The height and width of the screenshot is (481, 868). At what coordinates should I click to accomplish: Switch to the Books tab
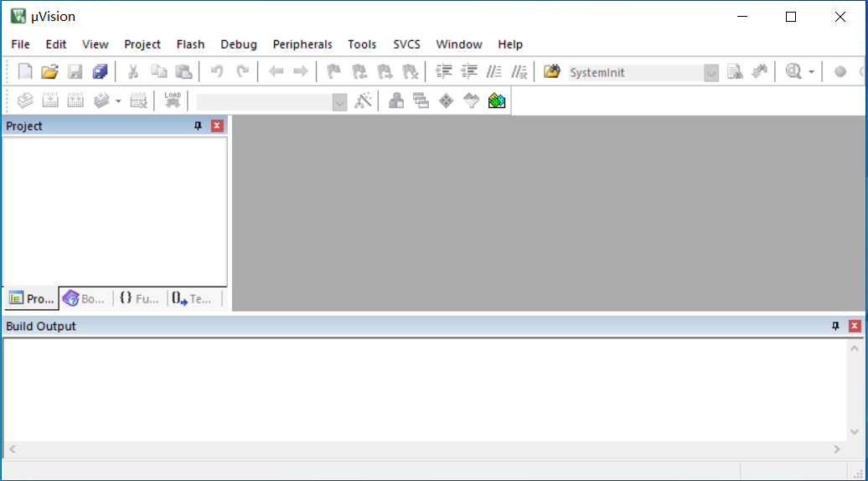(x=85, y=298)
